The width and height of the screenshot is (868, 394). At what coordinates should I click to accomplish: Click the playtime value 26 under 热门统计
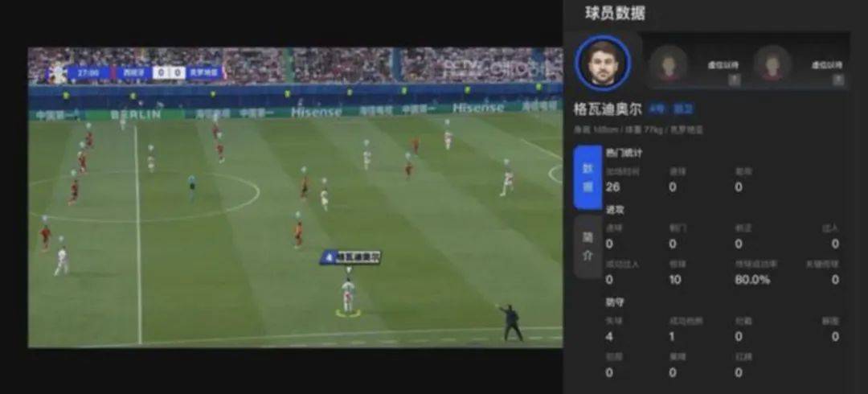[x=612, y=187]
